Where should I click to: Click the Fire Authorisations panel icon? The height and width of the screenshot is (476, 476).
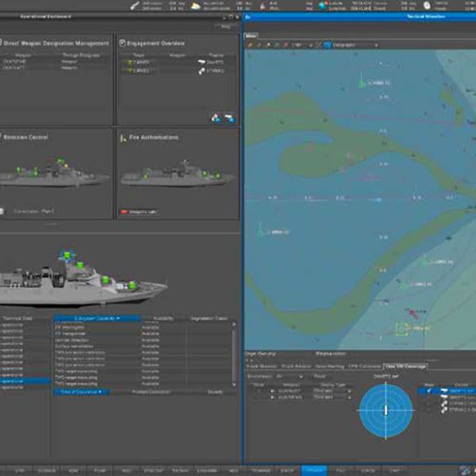(123, 137)
